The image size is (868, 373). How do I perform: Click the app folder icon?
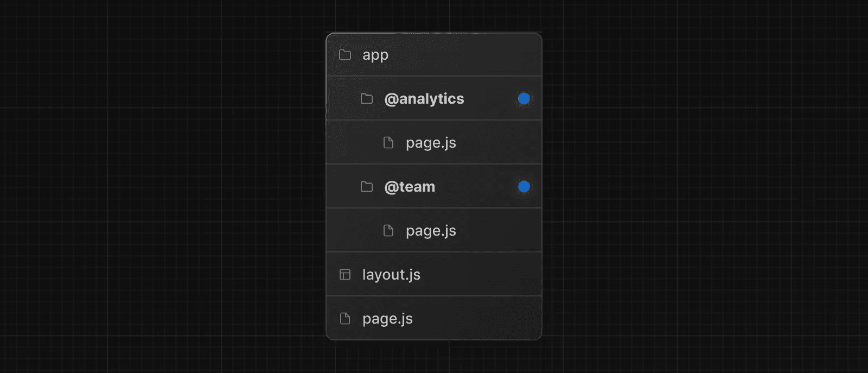click(345, 55)
